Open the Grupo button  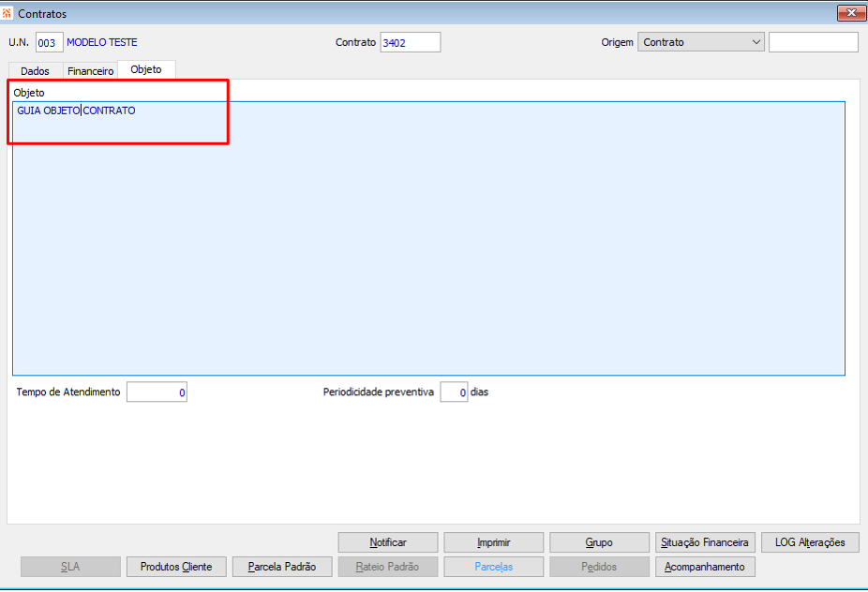pos(600,542)
